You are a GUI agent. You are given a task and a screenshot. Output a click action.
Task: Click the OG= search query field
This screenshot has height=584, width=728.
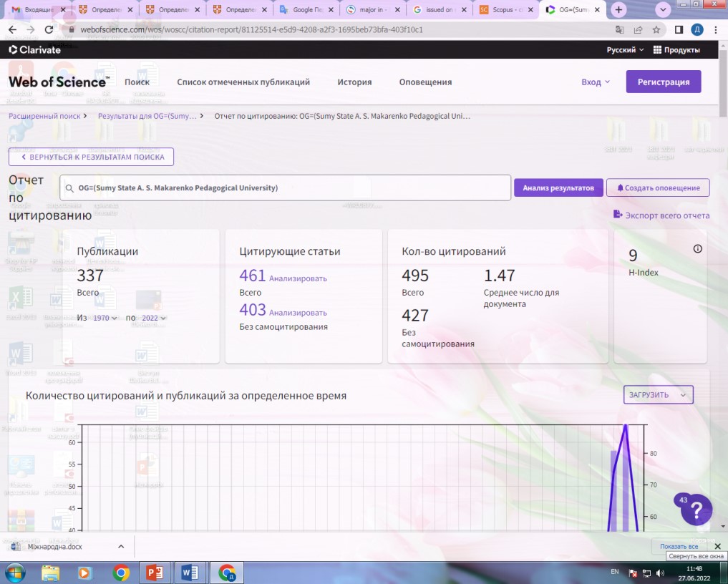285,188
